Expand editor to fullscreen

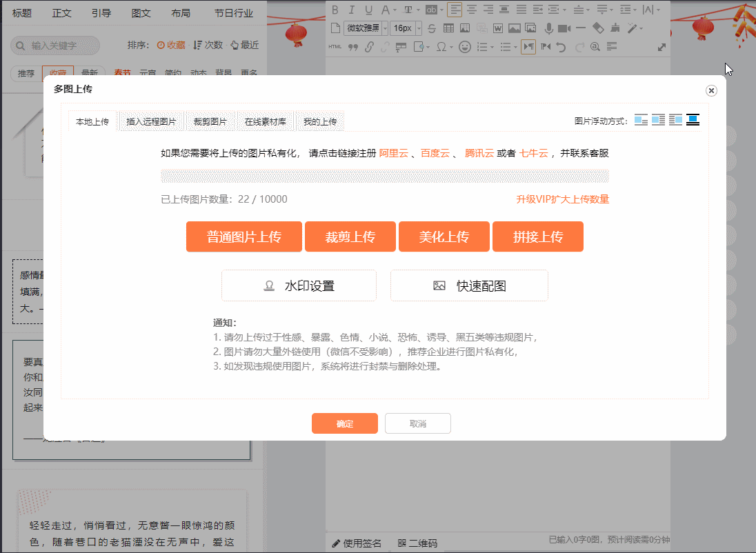(x=662, y=47)
